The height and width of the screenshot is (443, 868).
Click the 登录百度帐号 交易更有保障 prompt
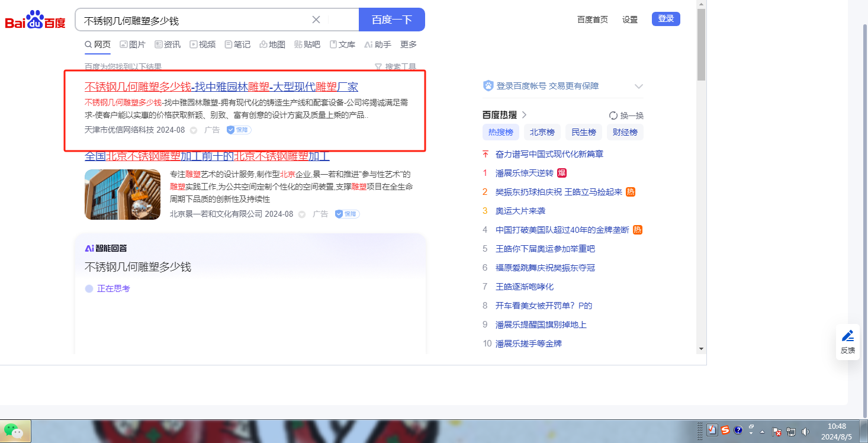click(548, 86)
